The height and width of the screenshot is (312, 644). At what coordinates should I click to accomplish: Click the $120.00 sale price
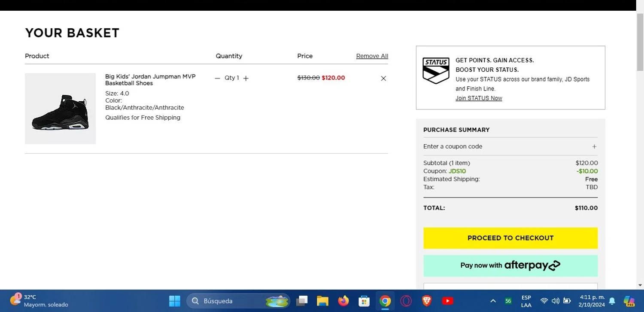coord(333,78)
